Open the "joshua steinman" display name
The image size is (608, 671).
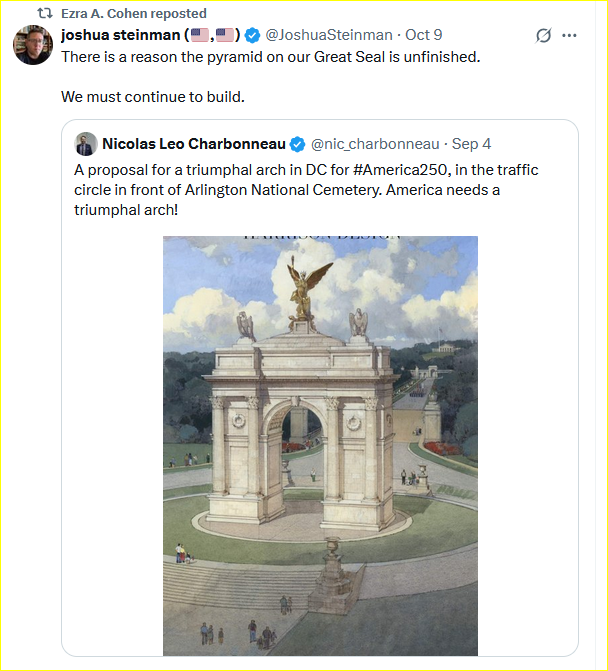(x=118, y=35)
